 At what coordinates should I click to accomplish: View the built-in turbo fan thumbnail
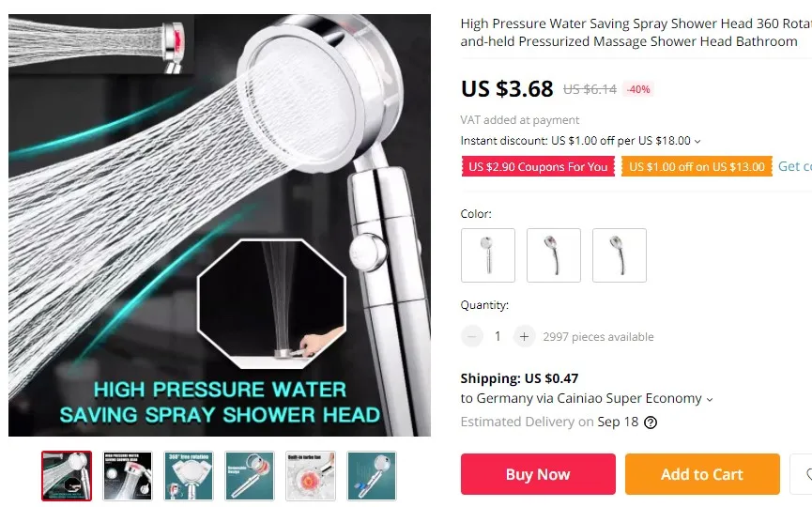[311, 476]
